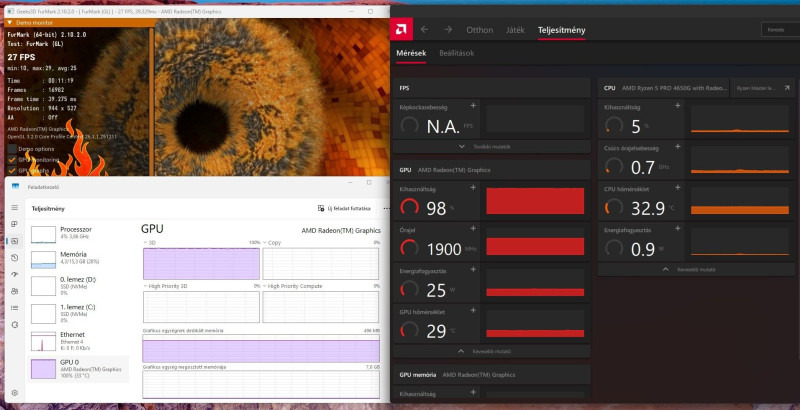Go back with the left arrow

(424, 30)
